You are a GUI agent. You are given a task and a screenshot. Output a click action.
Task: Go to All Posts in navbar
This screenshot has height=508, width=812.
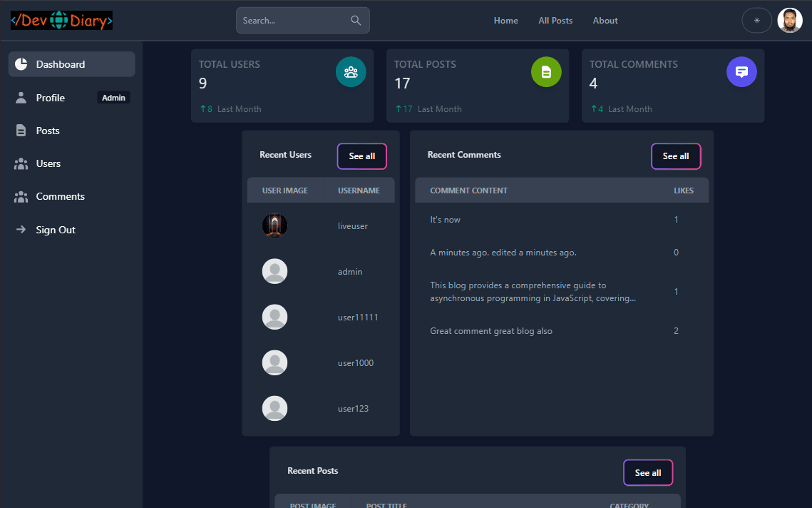click(x=555, y=21)
